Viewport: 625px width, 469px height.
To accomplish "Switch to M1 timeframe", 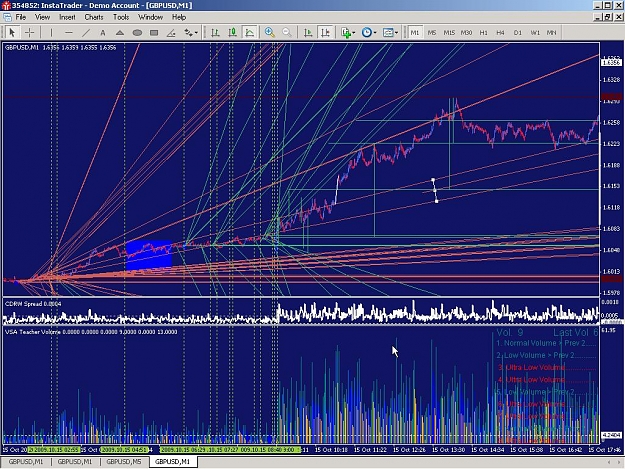I will coord(415,33).
